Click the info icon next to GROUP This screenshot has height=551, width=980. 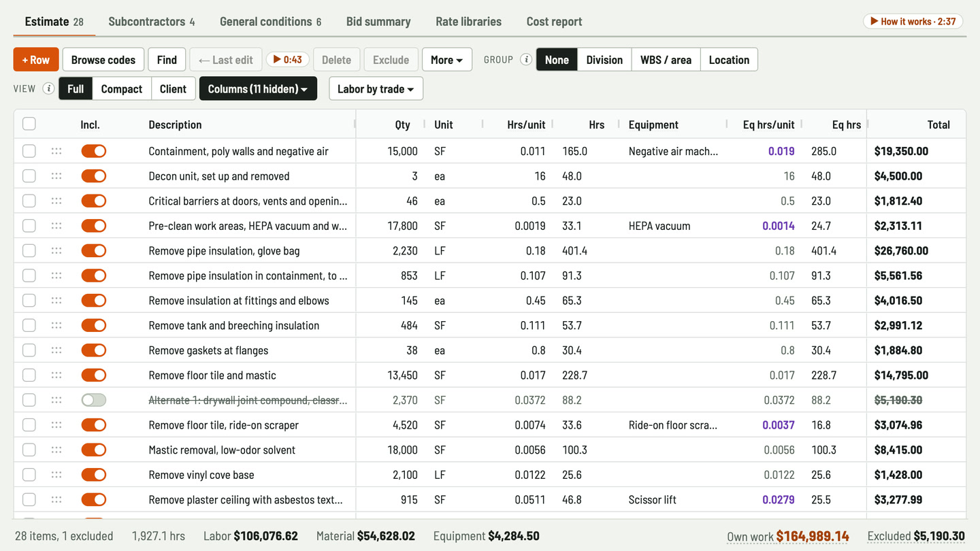tap(525, 59)
